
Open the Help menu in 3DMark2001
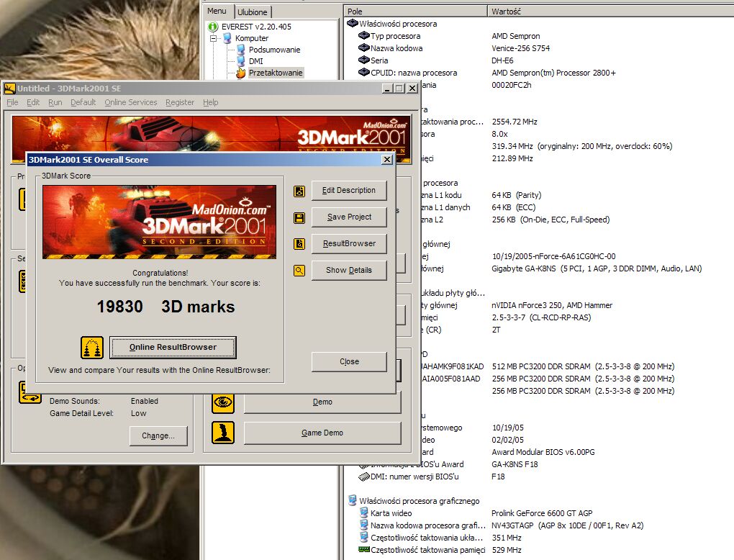pos(210,102)
